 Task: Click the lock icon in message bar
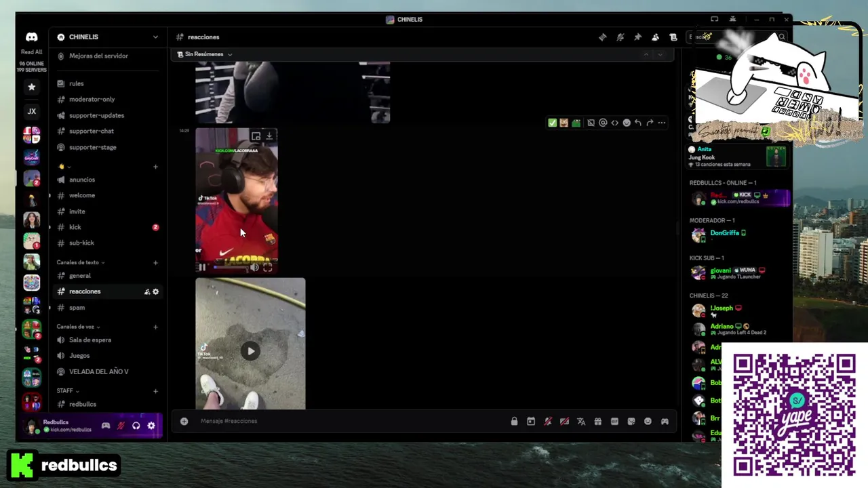[514, 421]
